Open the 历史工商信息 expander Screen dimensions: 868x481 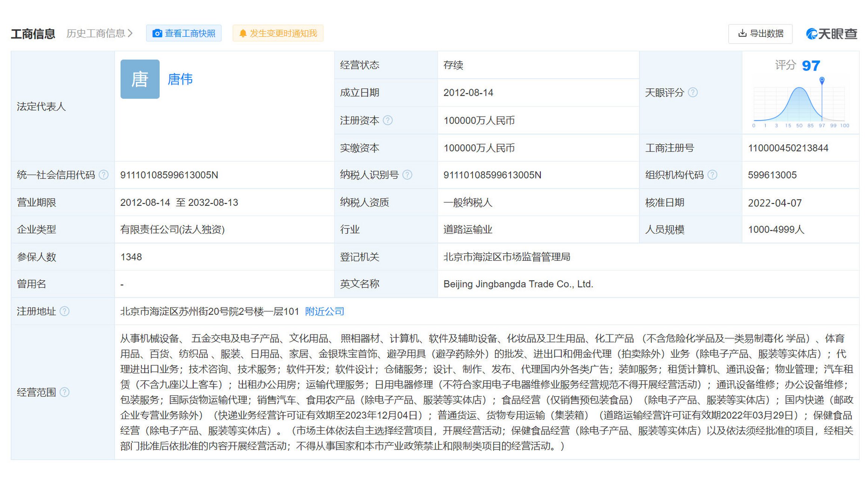(x=100, y=33)
